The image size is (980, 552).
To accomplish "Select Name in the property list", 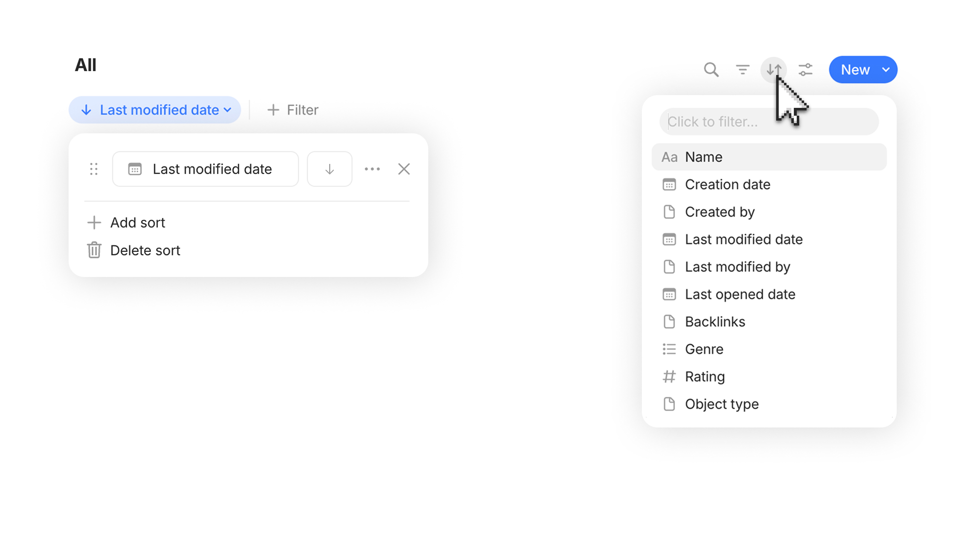I will pyautogui.click(x=769, y=157).
